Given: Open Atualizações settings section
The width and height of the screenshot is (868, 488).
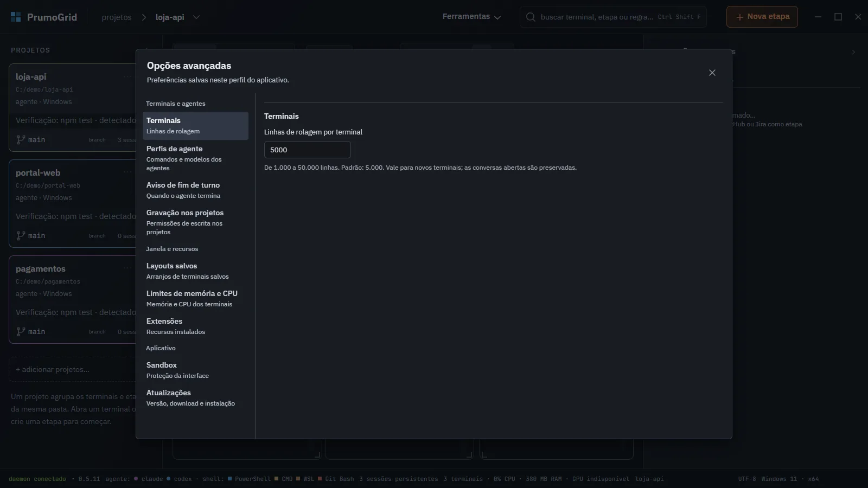Looking at the screenshot, I should tap(195, 398).
